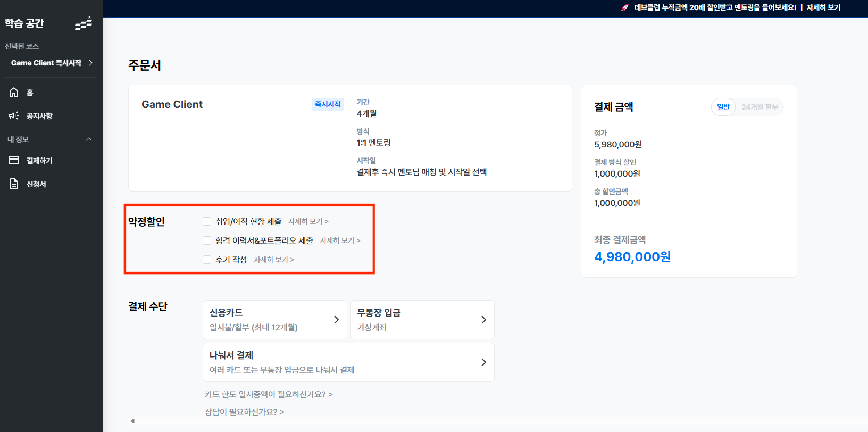Choose 무통장 입금 payment method
The height and width of the screenshot is (432, 868).
(422, 320)
